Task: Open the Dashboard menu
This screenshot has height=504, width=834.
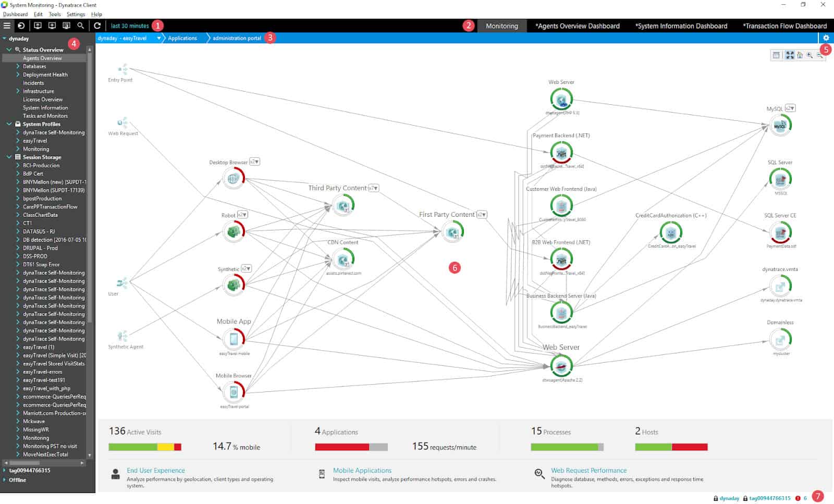Action: click(15, 14)
